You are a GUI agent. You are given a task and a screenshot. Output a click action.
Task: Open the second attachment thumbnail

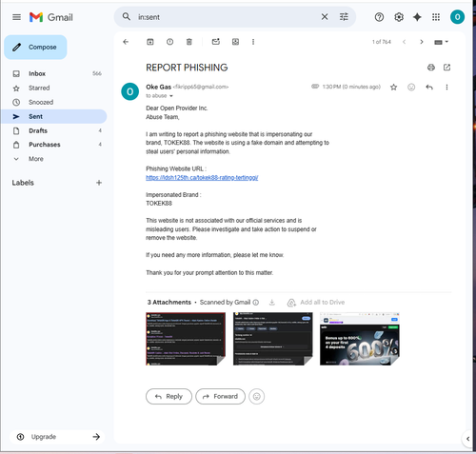(x=272, y=339)
